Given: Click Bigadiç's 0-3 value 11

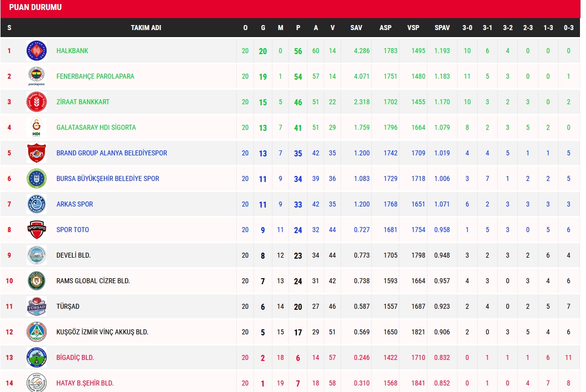Looking at the screenshot, I should pyautogui.click(x=568, y=357).
